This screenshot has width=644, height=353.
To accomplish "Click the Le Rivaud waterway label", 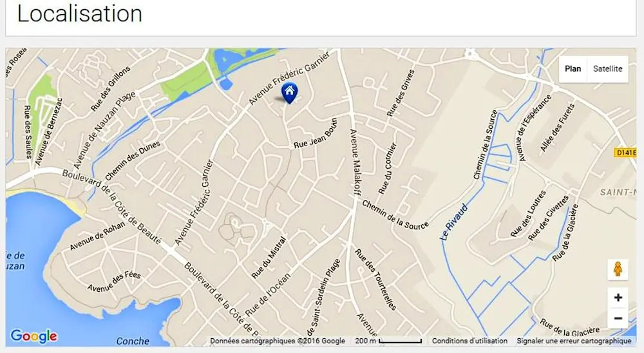I will [x=454, y=222].
